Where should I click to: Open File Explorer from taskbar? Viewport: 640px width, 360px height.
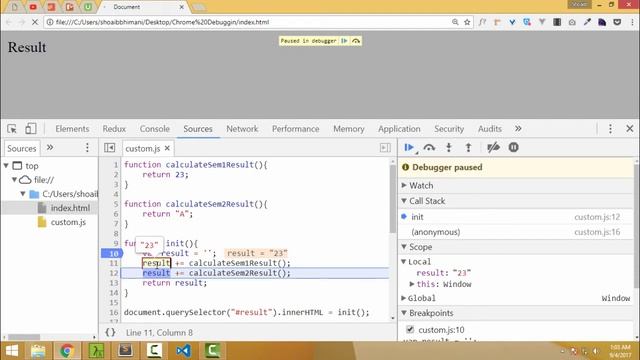[38, 351]
